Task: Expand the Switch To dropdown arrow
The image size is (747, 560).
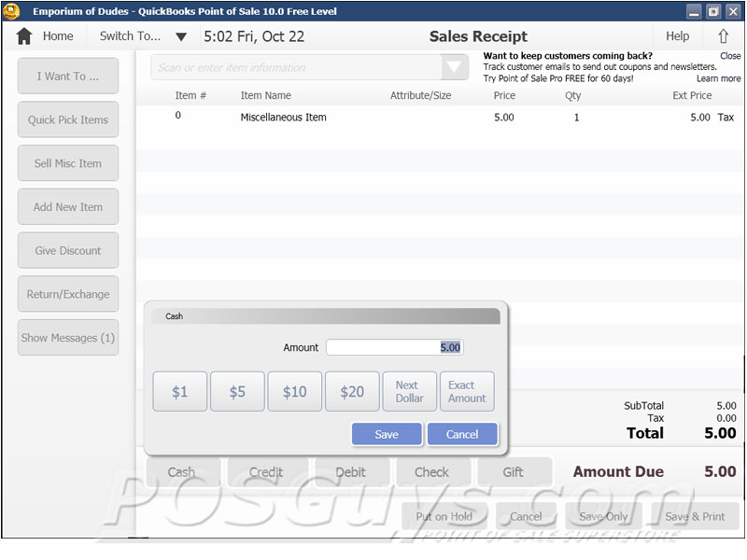Action: click(182, 37)
